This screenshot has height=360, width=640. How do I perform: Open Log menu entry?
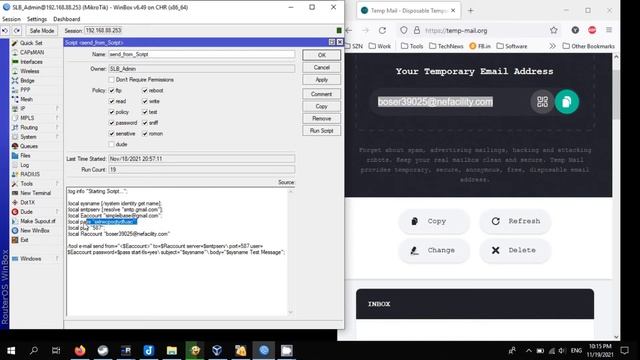(x=24, y=165)
